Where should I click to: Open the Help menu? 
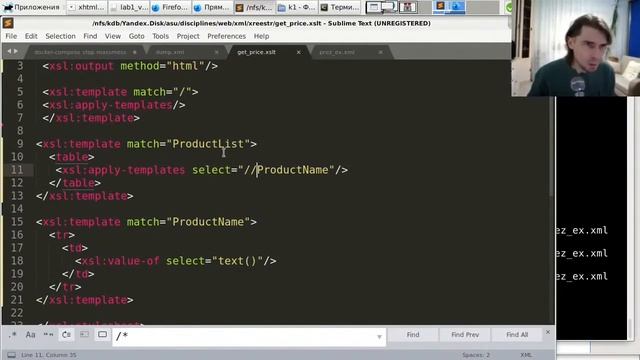(261, 36)
